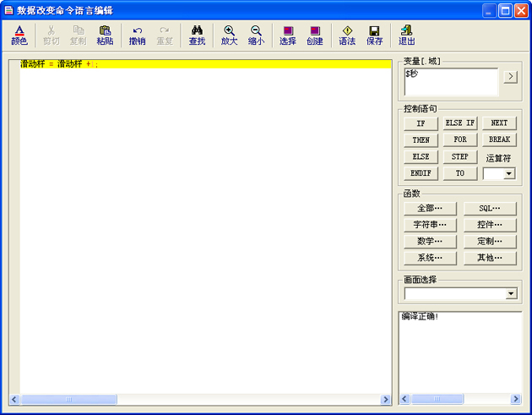Click the highlighted 滑动杆 code line

pyautogui.click(x=205, y=64)
